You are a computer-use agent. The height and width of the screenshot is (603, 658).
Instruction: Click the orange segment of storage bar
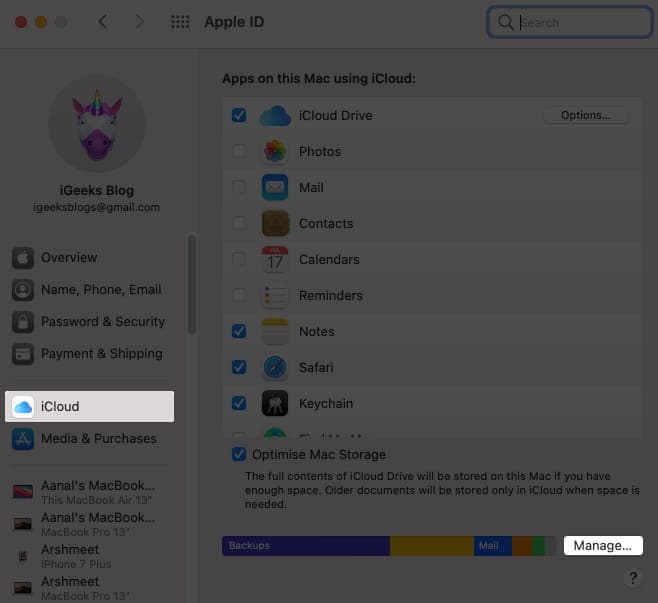(522, 546)
